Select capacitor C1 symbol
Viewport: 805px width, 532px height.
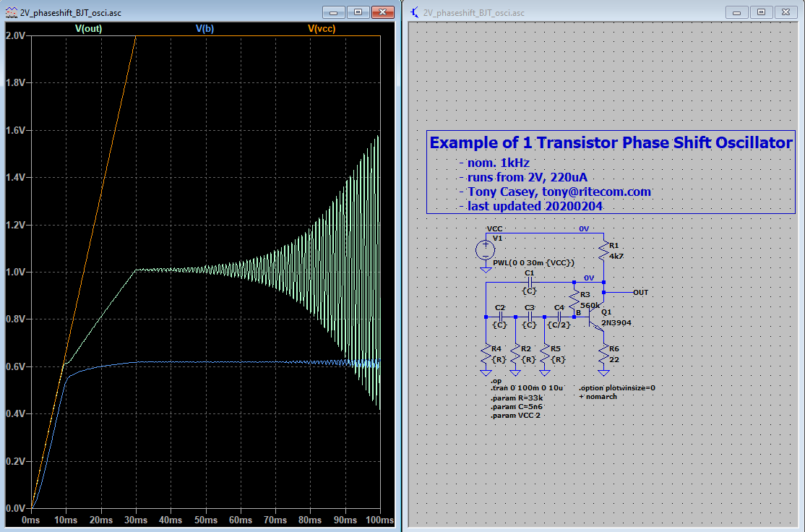[x=530, y=283]
